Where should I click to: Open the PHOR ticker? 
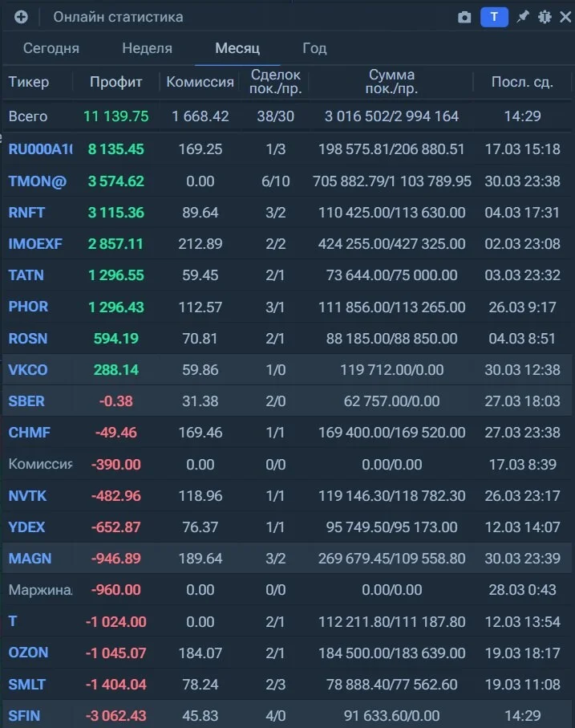(x=28, y=307)
